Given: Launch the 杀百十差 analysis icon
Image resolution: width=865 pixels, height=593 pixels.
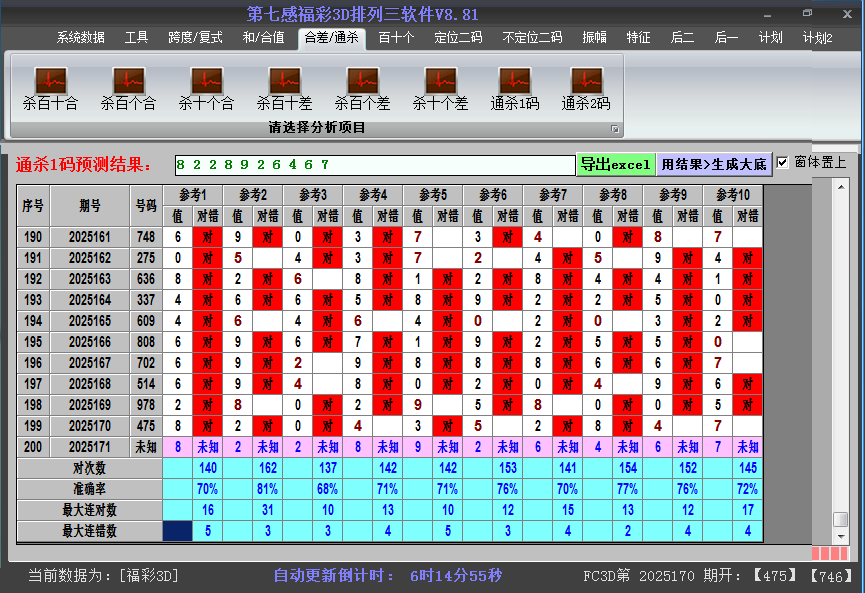Looking at the screenshot, I should pyautogui.click(x=285, y=88).
